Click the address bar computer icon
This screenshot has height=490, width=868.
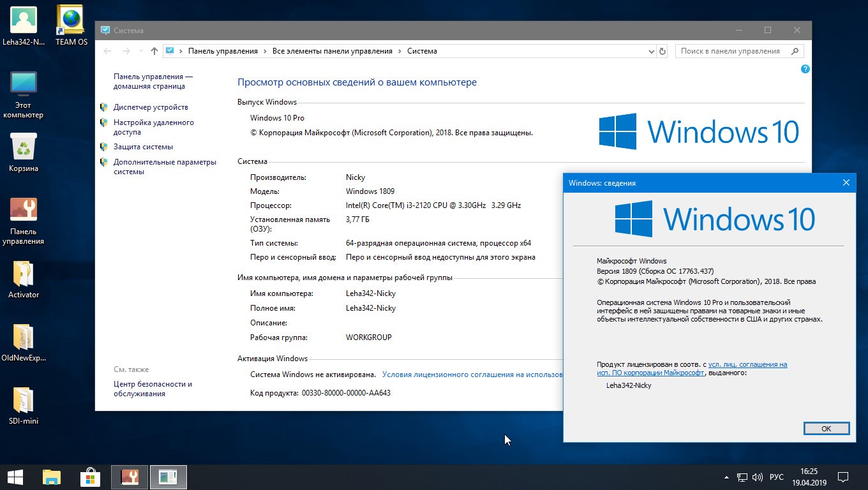(170, 50)
